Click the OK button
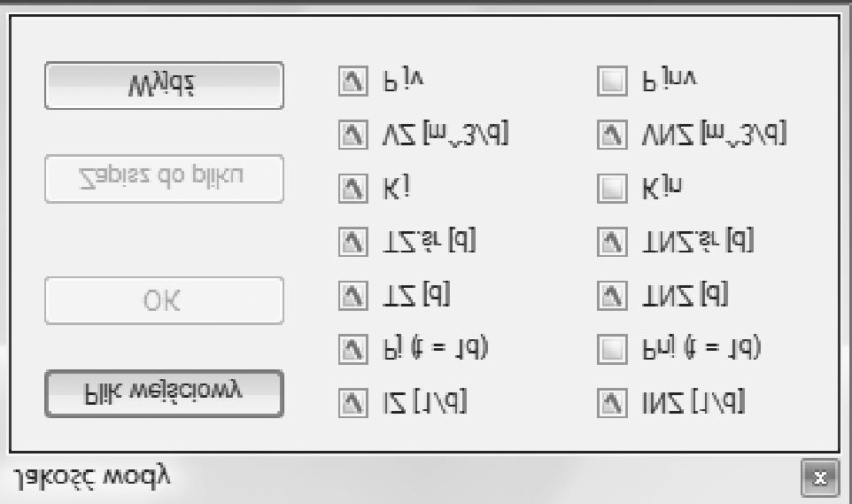Image resolution: width=852 pixels, height=504 pixels. [164, 299]
